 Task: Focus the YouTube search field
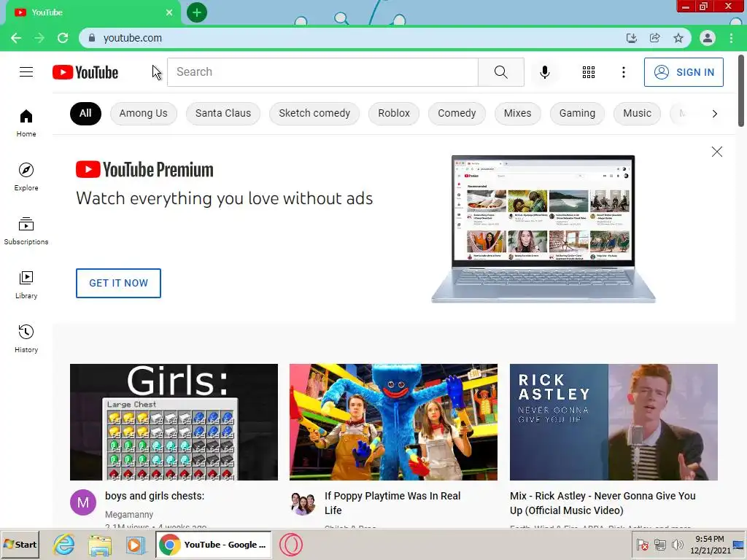[322, 72]
